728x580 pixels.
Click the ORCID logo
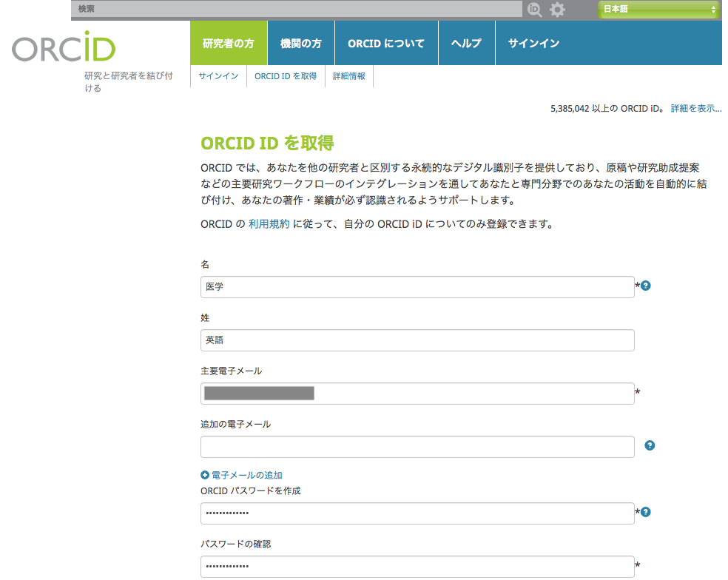[x=64, y=47]
